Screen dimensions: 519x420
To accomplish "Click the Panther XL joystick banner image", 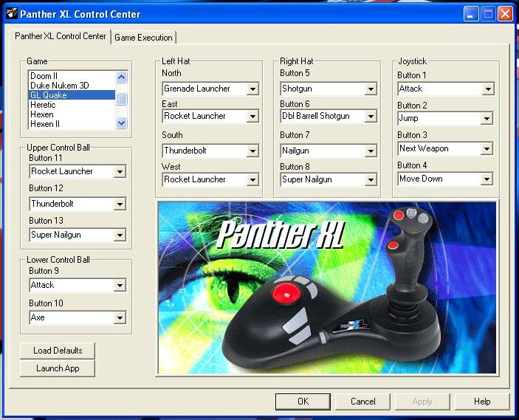I will [x=327, y=288].
